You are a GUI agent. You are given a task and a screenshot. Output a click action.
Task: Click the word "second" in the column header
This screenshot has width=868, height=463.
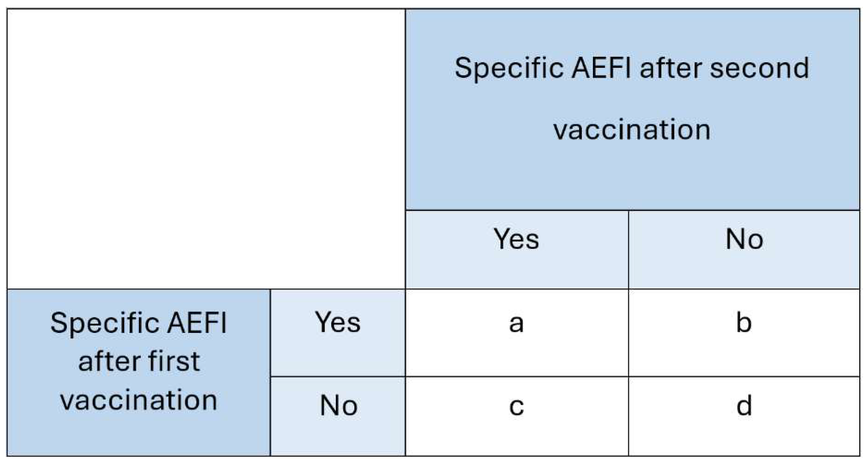point(759,68)
